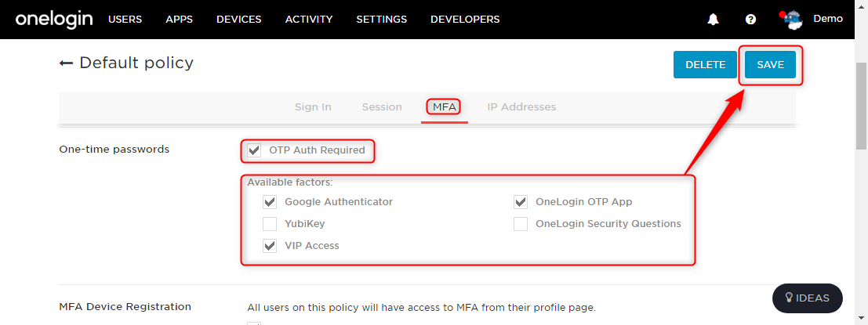Click the Demo user avatar
The height and width of the screenshot is (325, 868).
coord(793,20)
